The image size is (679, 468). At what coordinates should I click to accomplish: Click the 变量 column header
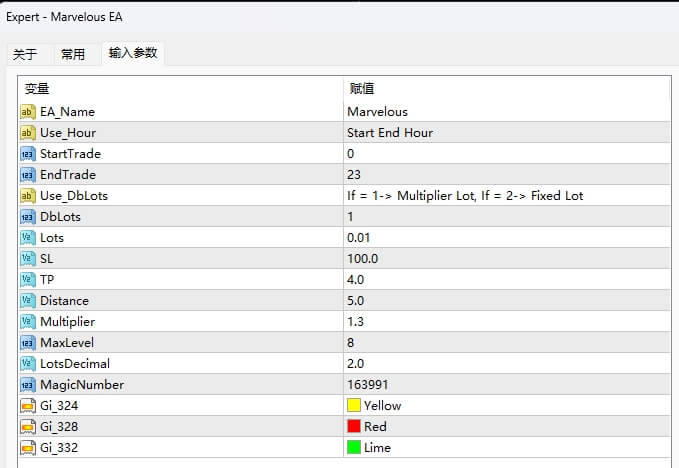point(37,89)
